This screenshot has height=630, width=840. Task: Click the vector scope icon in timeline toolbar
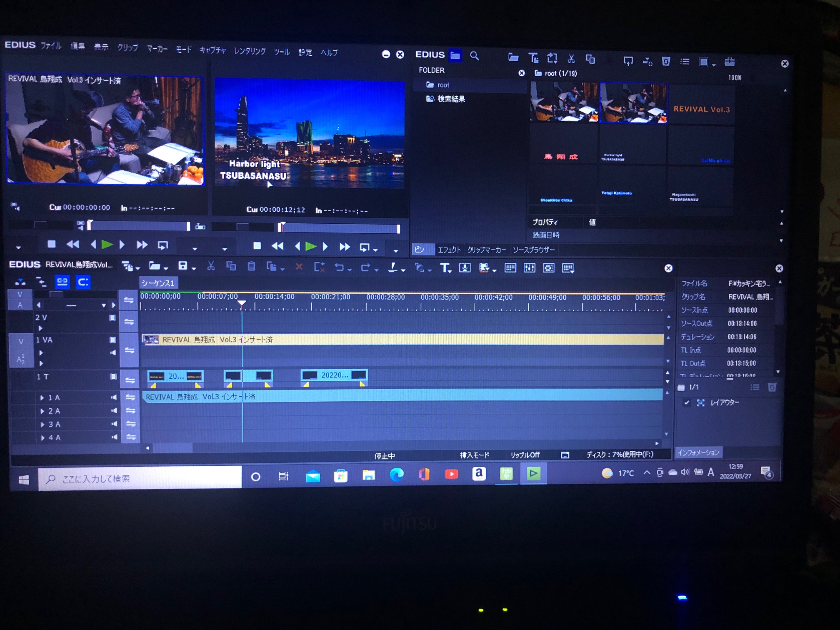[x=549, y=268]
